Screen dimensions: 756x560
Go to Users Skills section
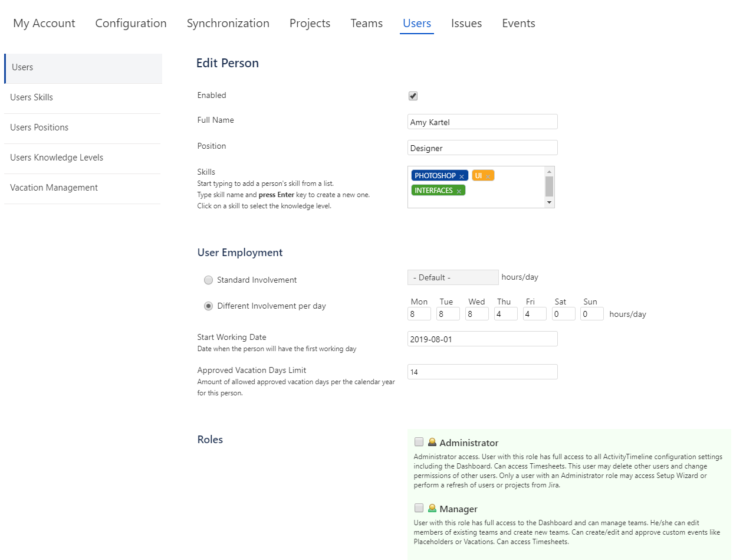(31, 97)
